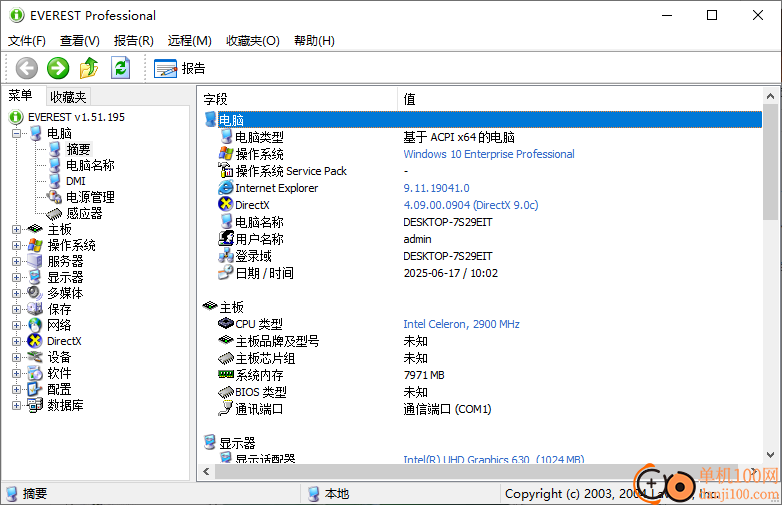Screen dimensions: 782x505
Task: Collapse the 电脑 tree node
Action: (x=16, y=133)
